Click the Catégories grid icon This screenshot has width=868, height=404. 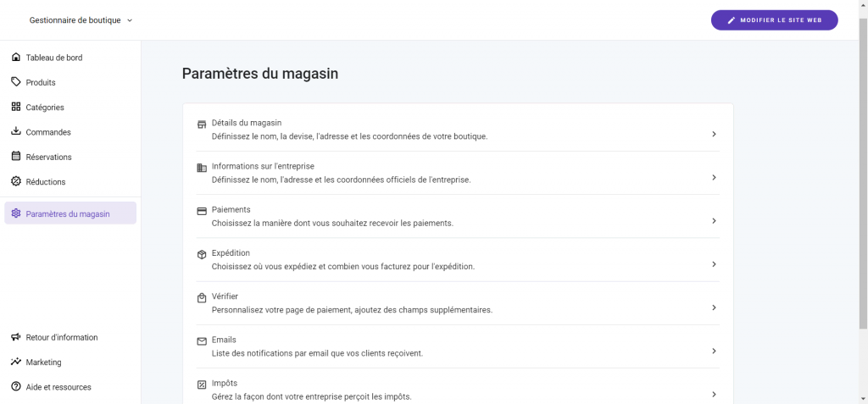tap(16, 108)
